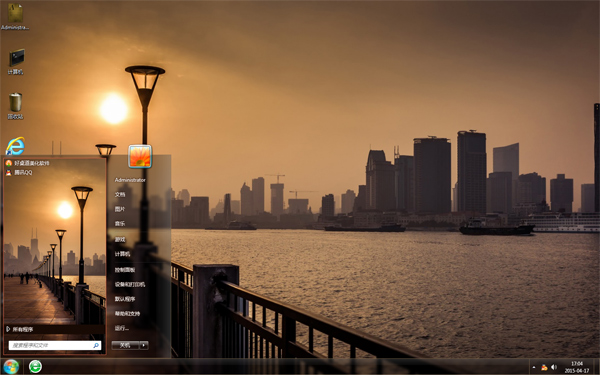Open the Administrator folder desktop icon

pos(15,16)
